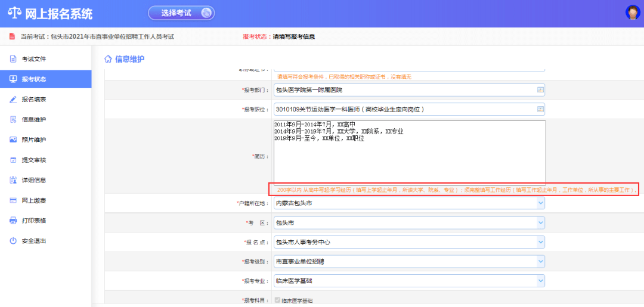This screenshot has height=307, width=644.
Task: Open 照片维护 sidebar item
Action: click(x=45, y=139)
